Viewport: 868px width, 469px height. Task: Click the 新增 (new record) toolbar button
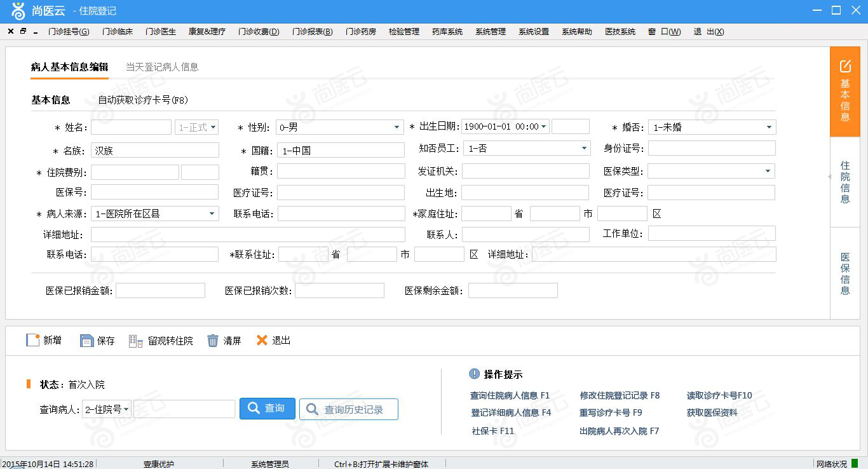coord(44,341)
